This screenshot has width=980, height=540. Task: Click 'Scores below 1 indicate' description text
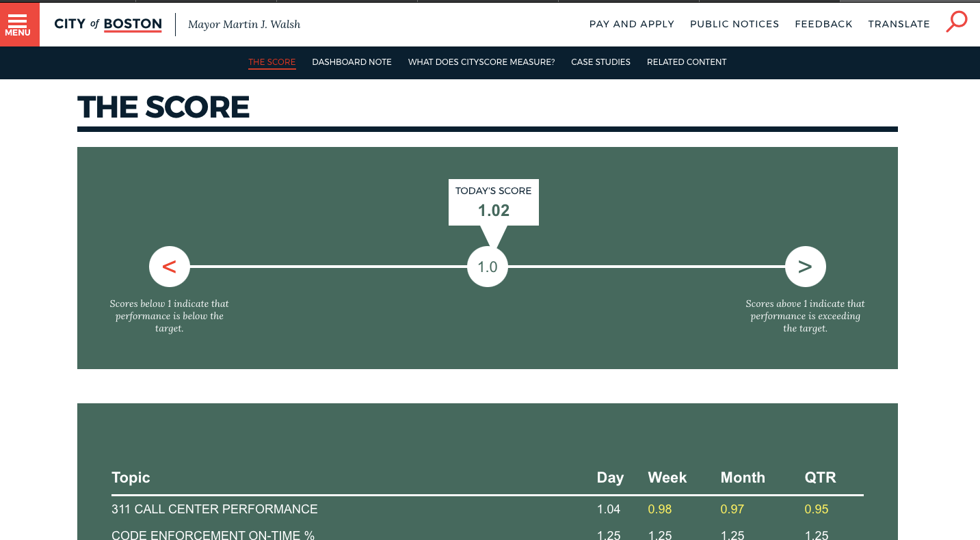point(170,316)
